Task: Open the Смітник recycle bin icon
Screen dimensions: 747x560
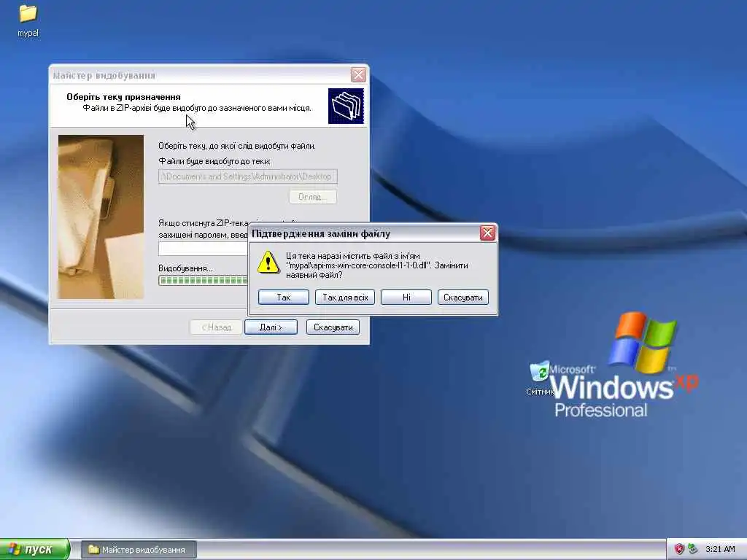Action: pos(540,378)
